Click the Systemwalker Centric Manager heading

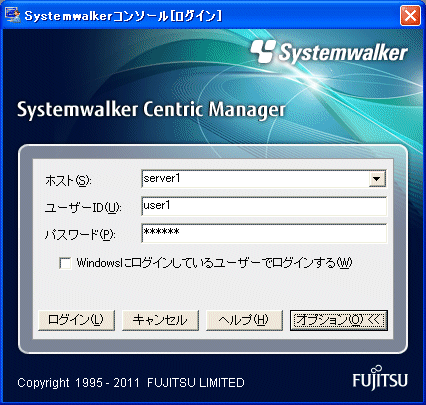[151, 110]
